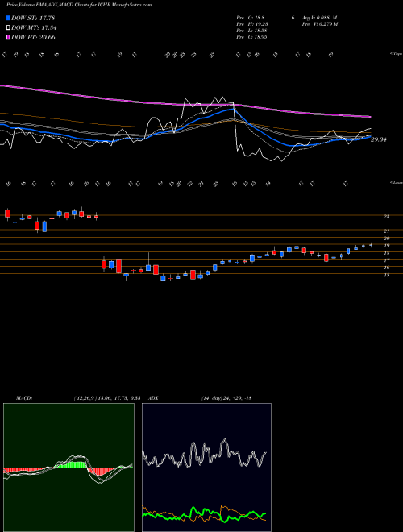Click the MACD '(12,26,9) 18.06, 17.73, 0.33' values
This screenshot has height=532, width=403.
pos(107,398)
